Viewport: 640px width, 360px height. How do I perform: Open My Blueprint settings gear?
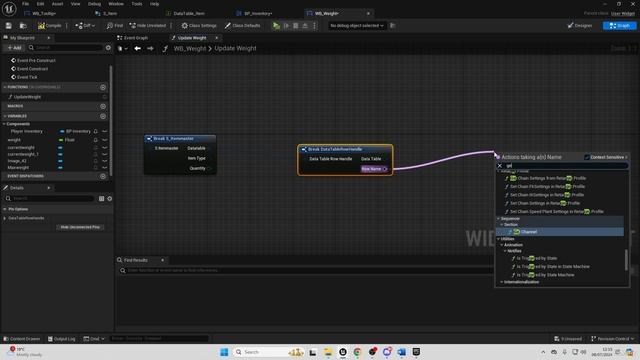point(108,48)
